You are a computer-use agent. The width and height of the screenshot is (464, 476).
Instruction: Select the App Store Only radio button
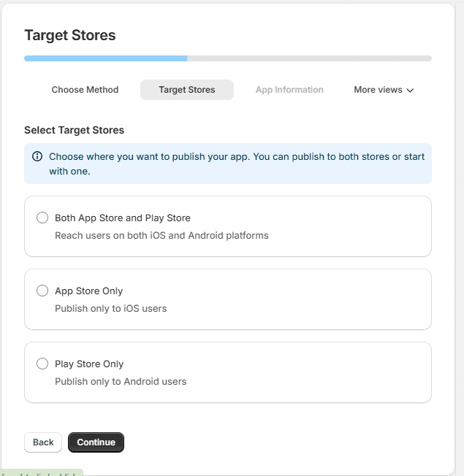42,291
